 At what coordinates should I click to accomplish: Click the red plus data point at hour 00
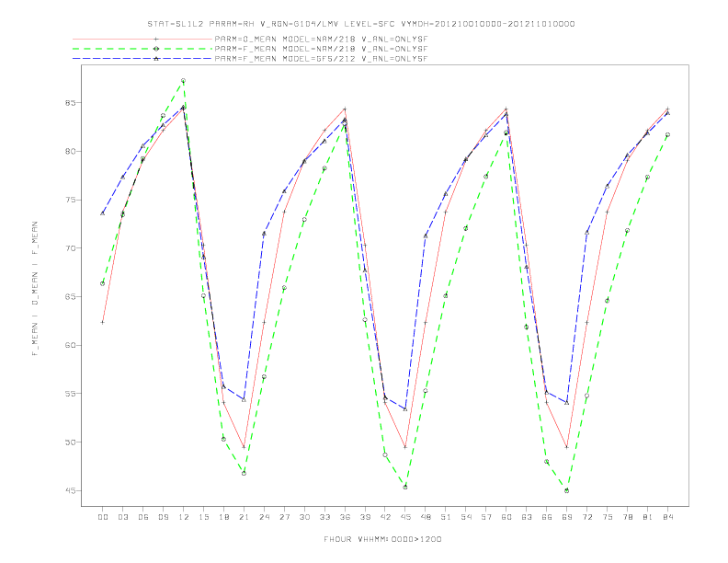[x=103, y=322]
